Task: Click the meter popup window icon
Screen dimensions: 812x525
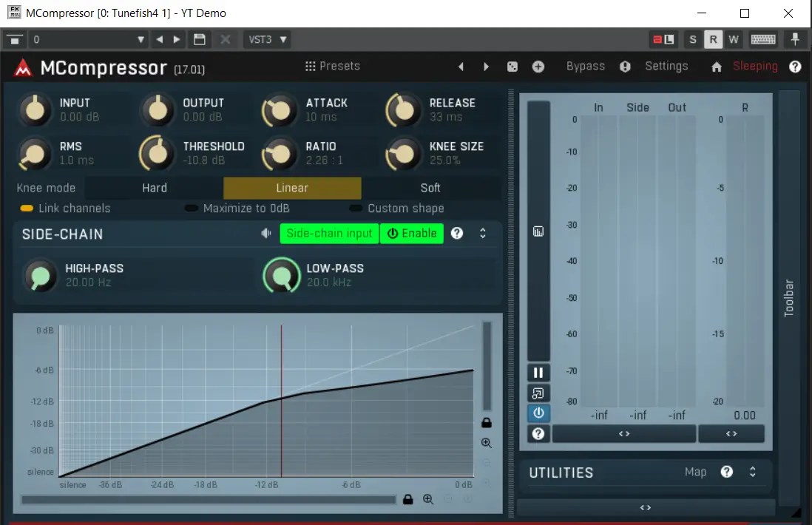Action: pyautogui.click(x=538, y=393)
